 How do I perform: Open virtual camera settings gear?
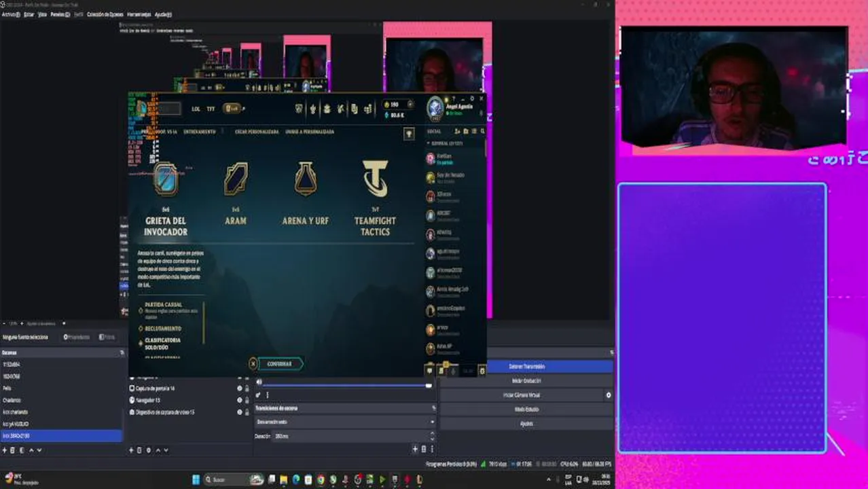(x=608, y=395)
